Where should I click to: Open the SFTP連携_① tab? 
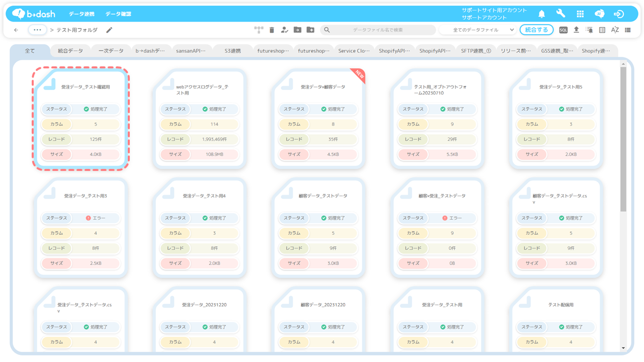tap(476, 51)
